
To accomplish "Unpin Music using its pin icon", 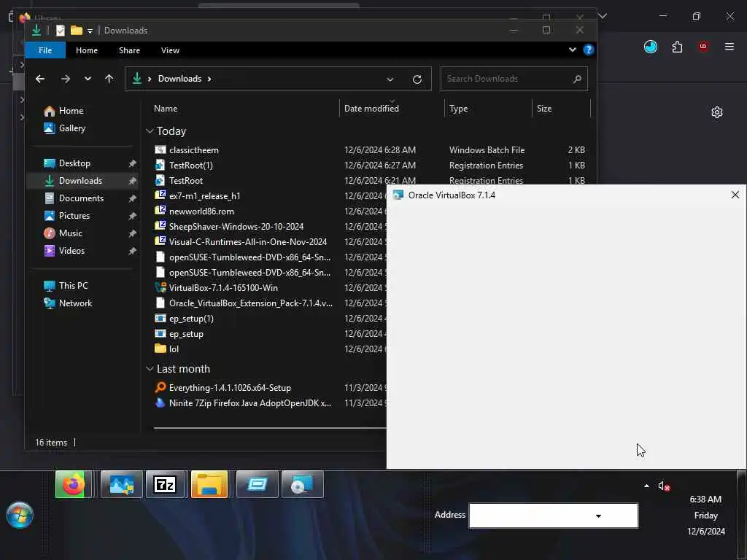I will point(132,233).
